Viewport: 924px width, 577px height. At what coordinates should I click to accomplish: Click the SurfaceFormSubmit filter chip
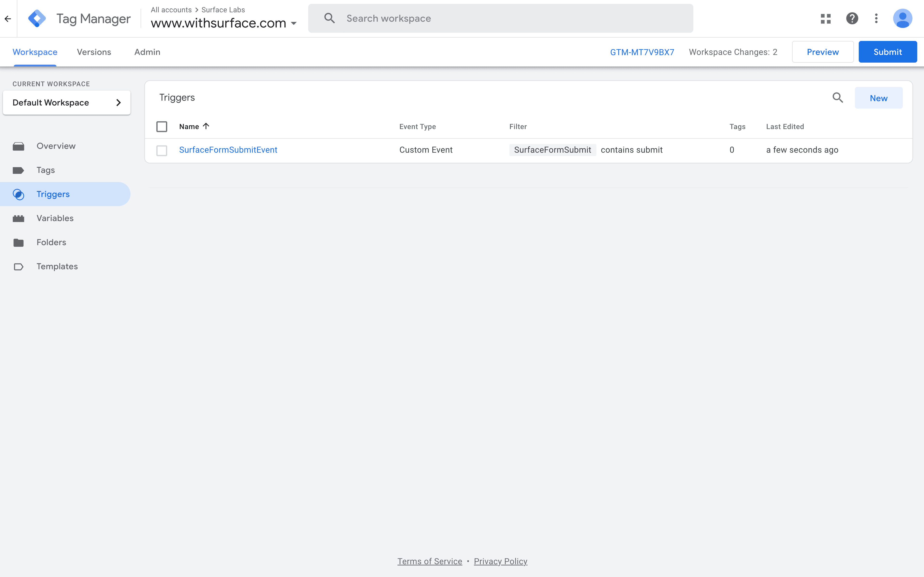coord(553,150)
